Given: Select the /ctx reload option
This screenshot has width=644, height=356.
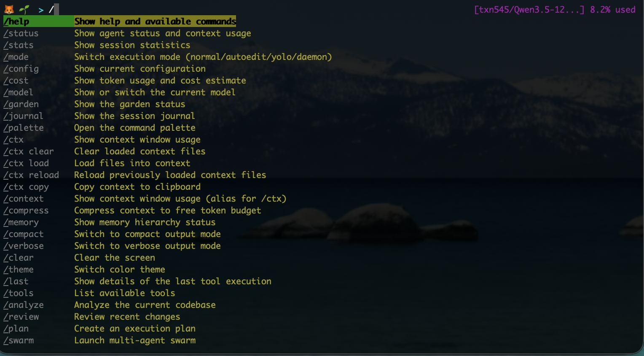Looking at the screenshot, I should [x=31, y=175].
